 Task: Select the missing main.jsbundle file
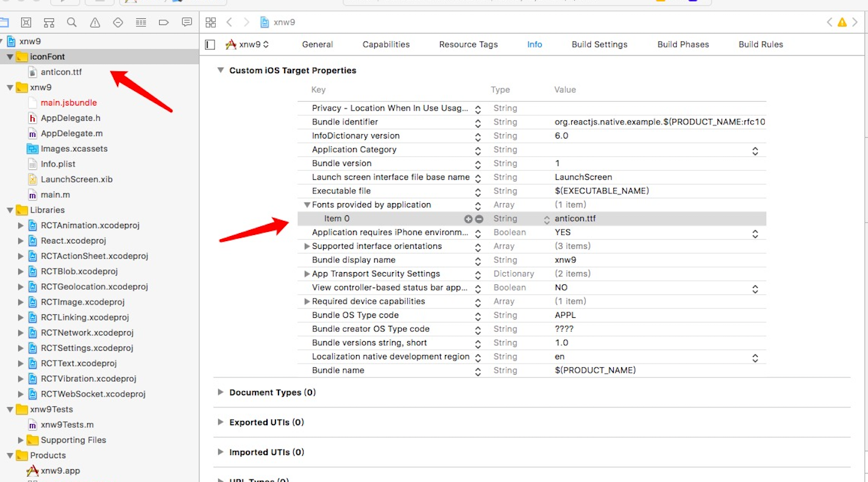click(x=68, y=103)
